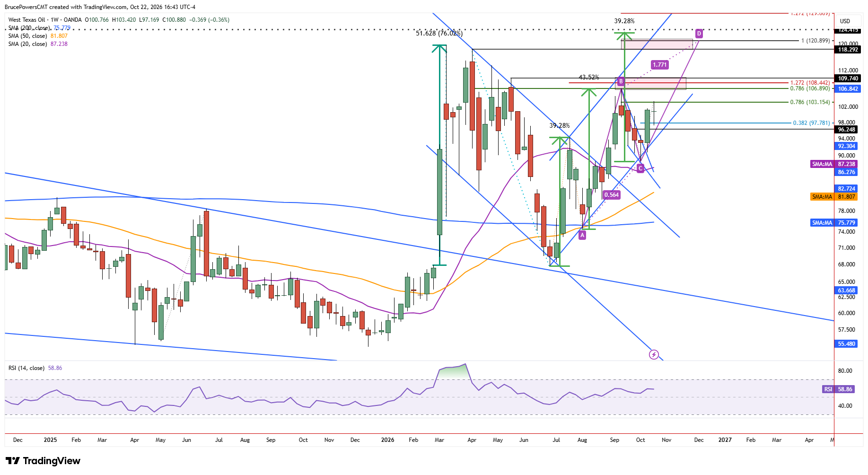868x475 pixels.
Task: Click the purple lightning event icon
Action: (x=654, y=354)
